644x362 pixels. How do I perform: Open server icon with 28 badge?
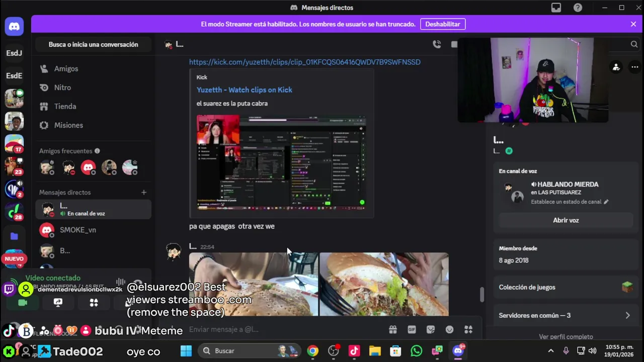[x=14, y=212]
